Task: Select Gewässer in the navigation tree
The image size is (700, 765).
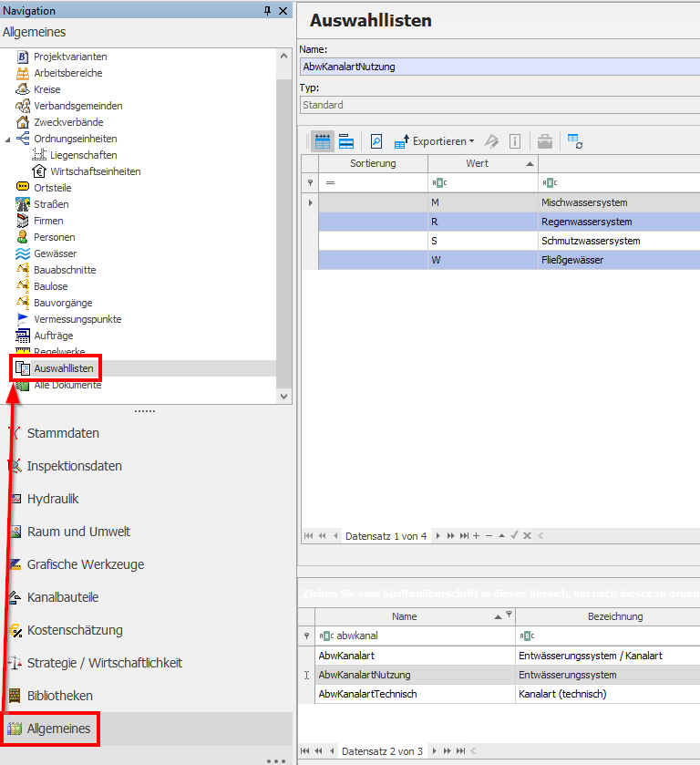Action: (x=55, y=253)
